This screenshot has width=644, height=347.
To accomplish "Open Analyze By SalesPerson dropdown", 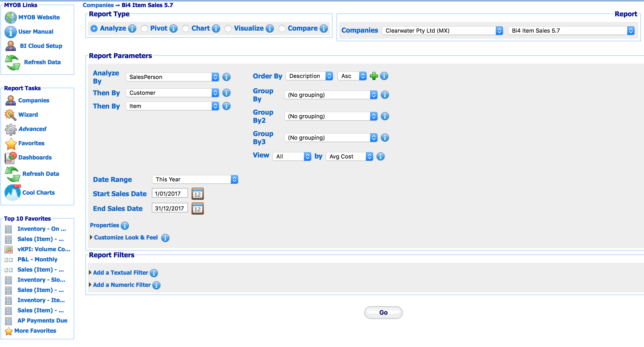I will [x=172, y=77].
